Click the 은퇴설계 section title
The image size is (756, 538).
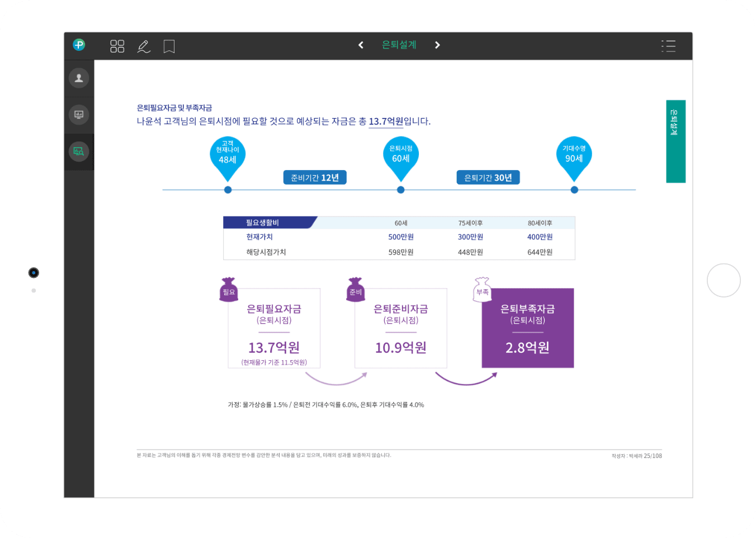pyautogui.click(x=399, y=45)
